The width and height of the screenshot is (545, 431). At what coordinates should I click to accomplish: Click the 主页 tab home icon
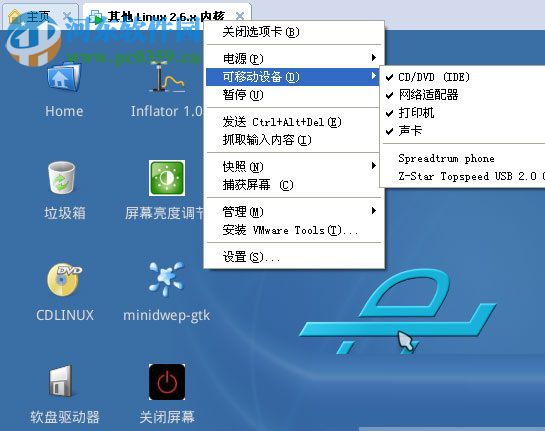click(x=15, y=16)
